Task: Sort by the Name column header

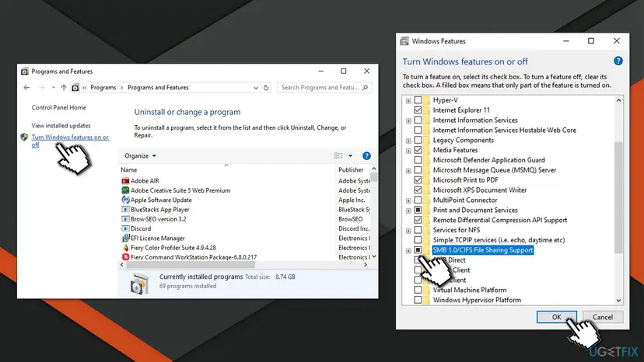Action: [129, 170]
